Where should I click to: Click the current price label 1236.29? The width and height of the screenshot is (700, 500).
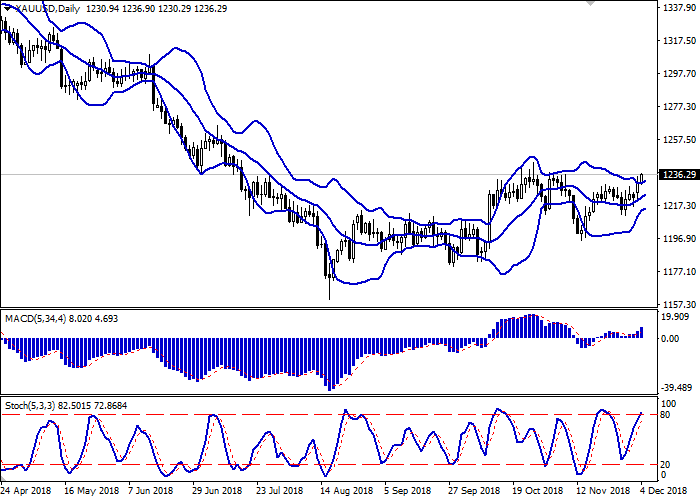(680, 175)
